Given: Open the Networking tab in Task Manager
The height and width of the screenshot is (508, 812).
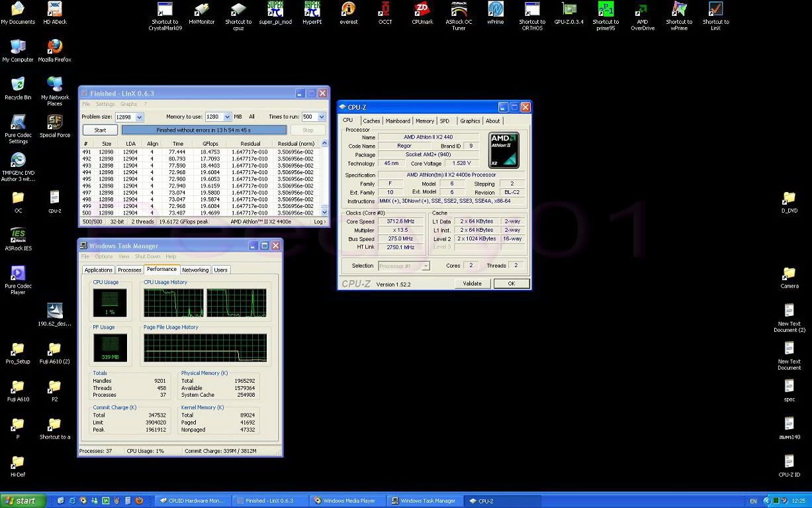Looking at the screenshot, I should 195,270.
